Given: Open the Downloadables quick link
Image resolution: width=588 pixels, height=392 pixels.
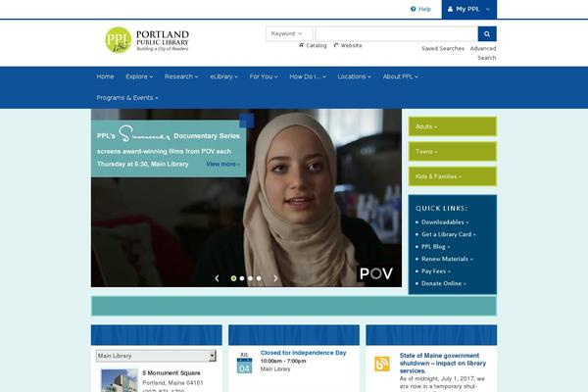Looking at the screenshot, I should coord(445,222).
